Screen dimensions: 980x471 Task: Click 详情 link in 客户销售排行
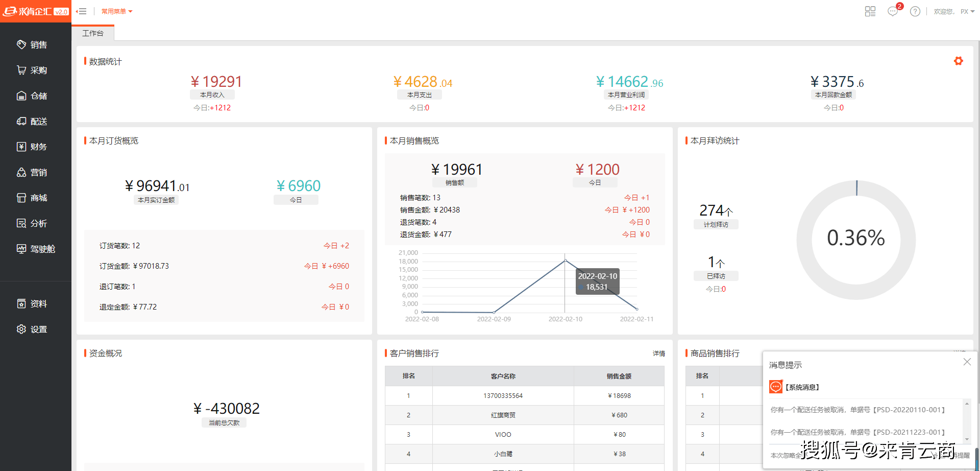(659, 354)
